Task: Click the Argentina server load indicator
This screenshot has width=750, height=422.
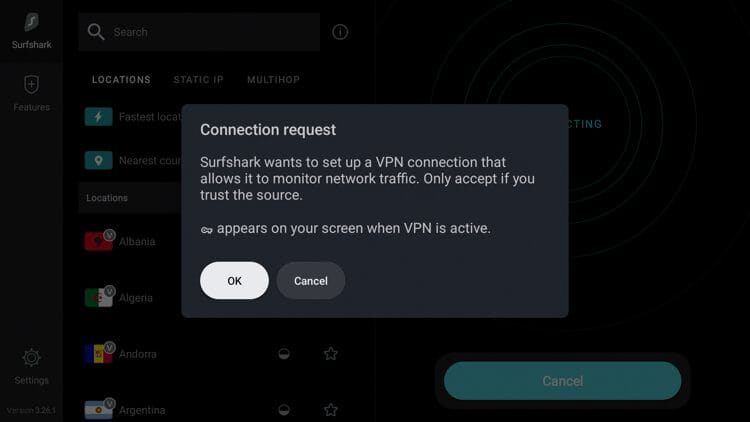Action: [284, 410]
